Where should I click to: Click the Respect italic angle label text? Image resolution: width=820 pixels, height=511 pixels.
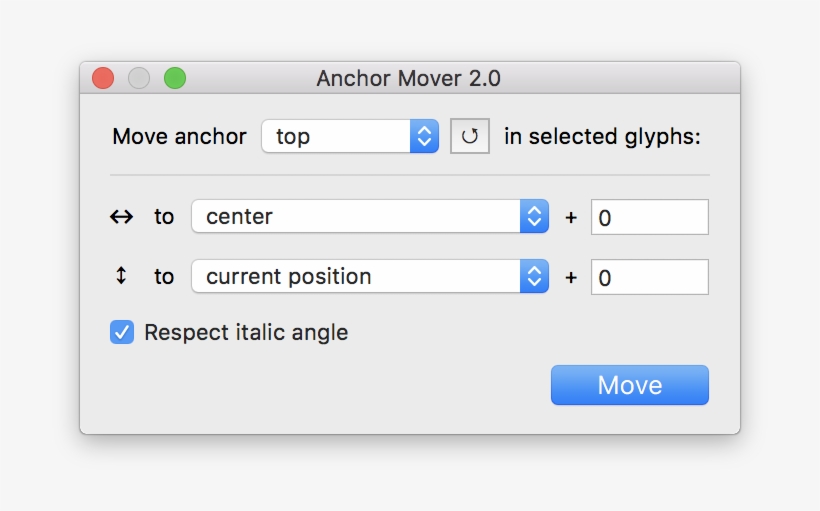click(246, 333)
